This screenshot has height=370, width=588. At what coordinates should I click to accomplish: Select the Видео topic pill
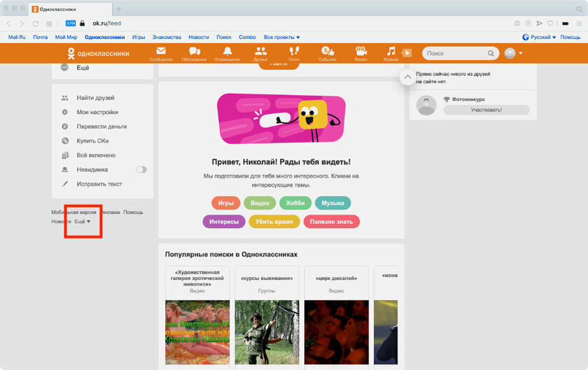click(260, 203)
